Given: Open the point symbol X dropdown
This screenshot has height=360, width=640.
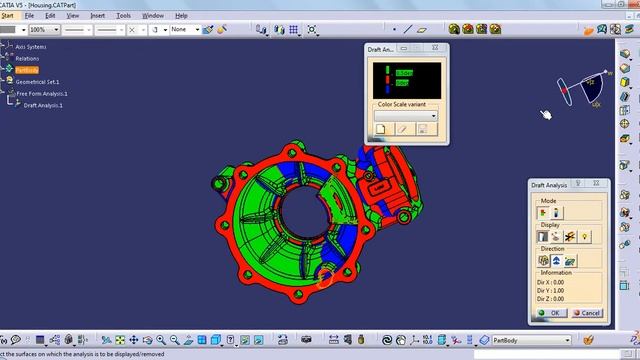Looking at the screenshot, I should (x=143, y=30).
